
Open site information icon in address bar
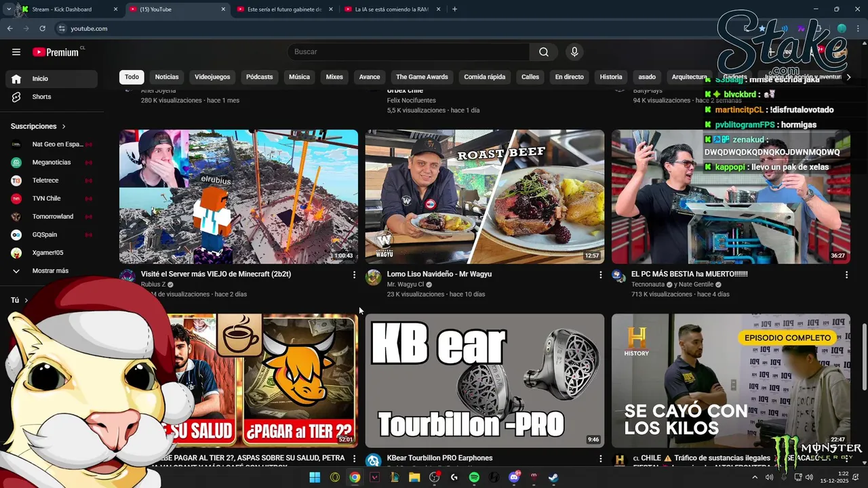pos(62,28)
